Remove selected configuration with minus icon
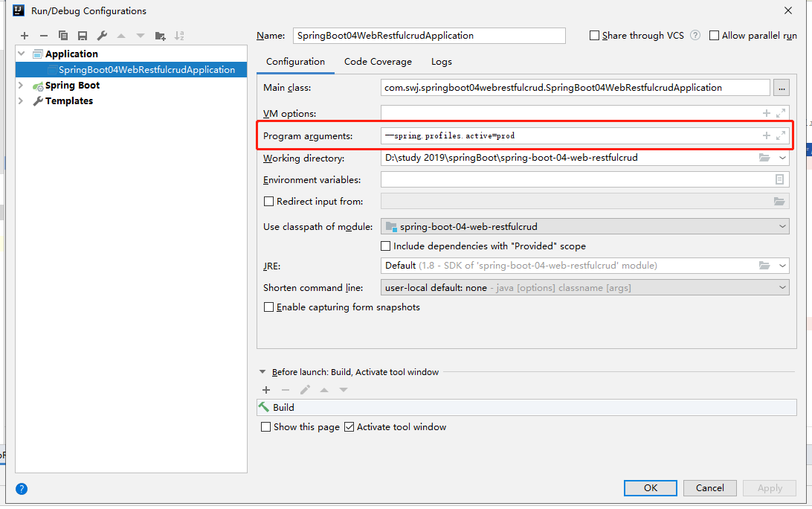Screen dimensions: 812x509 point(43,36)
